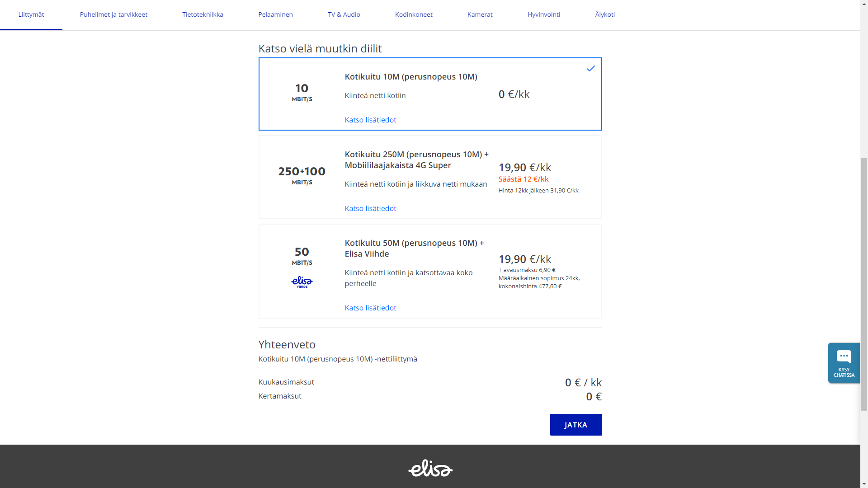The image size is (868, 488).
Task: Click the page vertical scrollbar thumb
Action: [x=864, y=284]
